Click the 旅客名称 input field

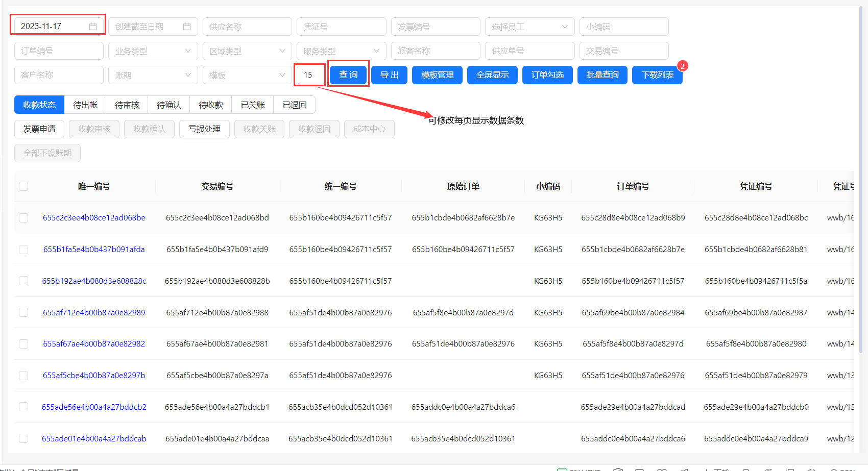tap(436, 51)
